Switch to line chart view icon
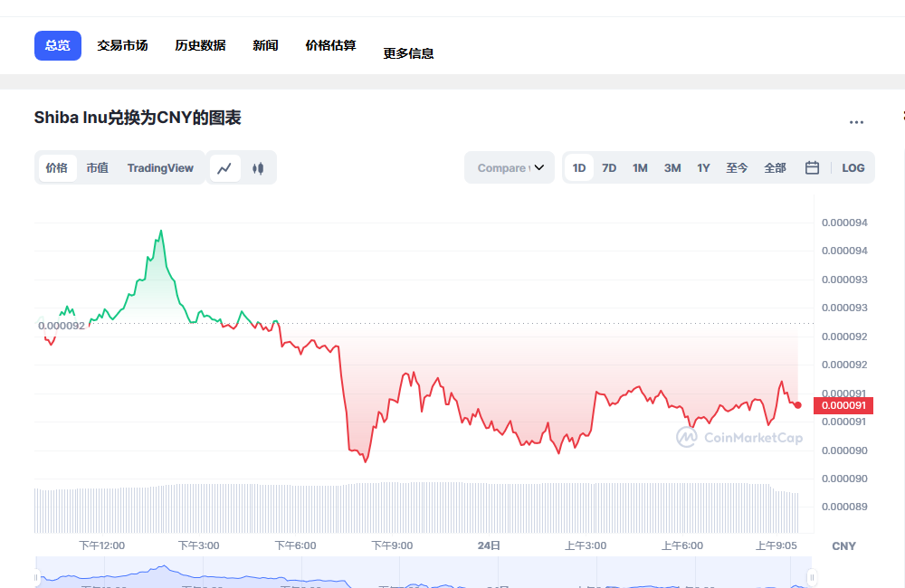Screen dimensions: 905x588 click(x=224, y=168)
